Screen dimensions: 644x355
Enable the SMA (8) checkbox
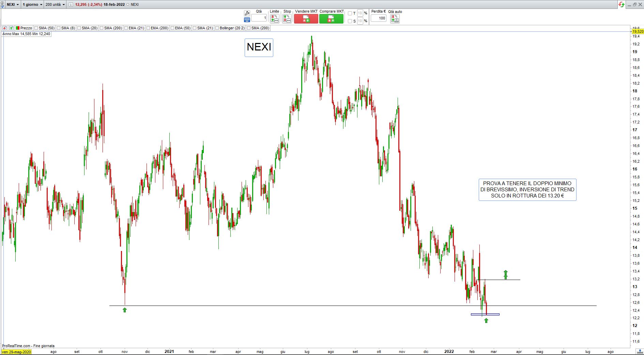pyautogui.click(x=59, y=28)
